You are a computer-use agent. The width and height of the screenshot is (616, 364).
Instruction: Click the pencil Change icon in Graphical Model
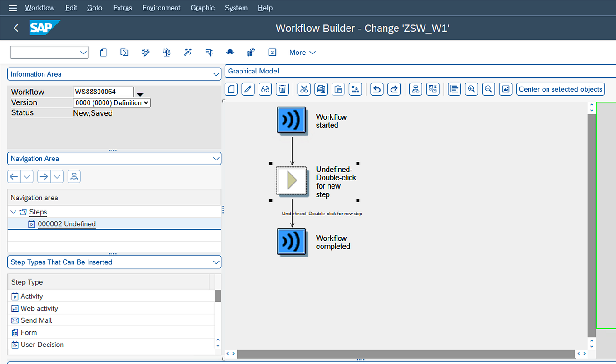[248, 89]
